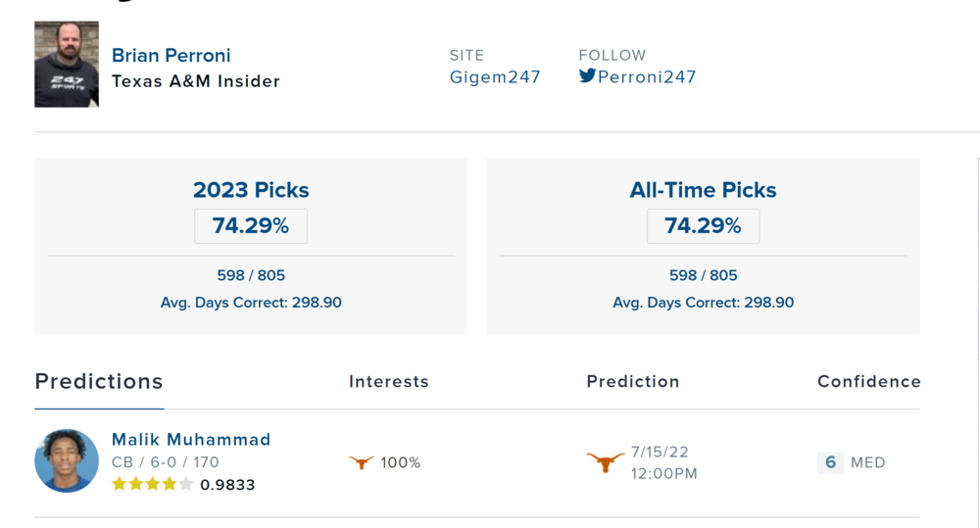Screen dimensions: 980x528
Task: Click the Longhorns logo under Prediction
Action: pyautogui.click(x=605, y=462)
